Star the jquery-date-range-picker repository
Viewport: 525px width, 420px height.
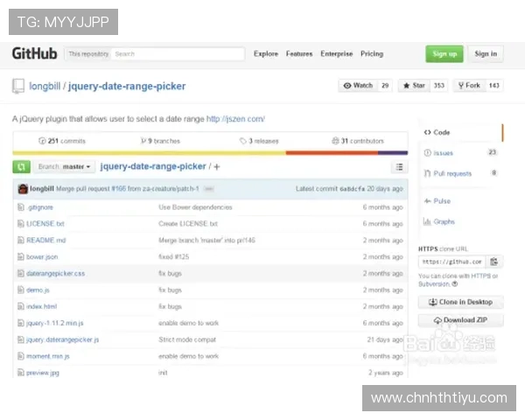416,86
